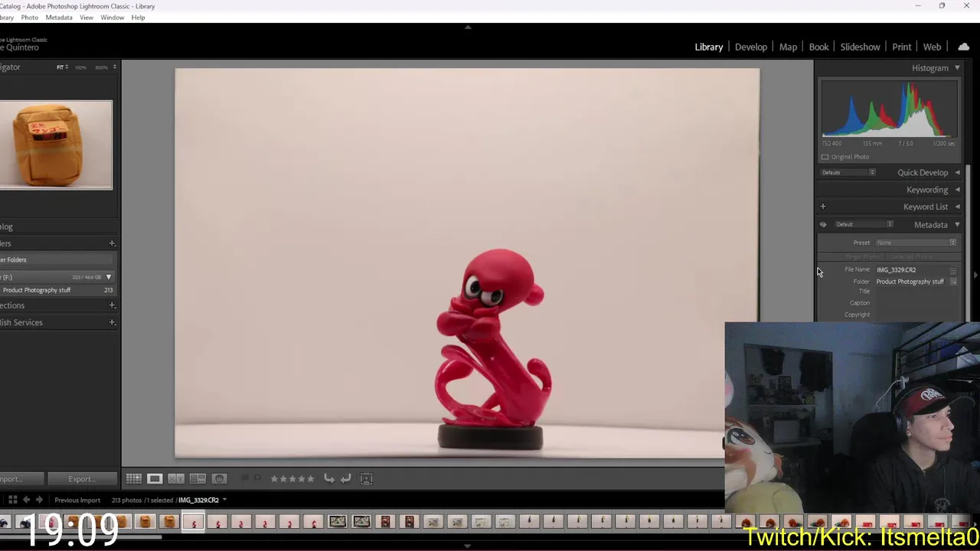Add a publish service with plus icon
This screenshot has height=551, width=980.
click(112, 322)
